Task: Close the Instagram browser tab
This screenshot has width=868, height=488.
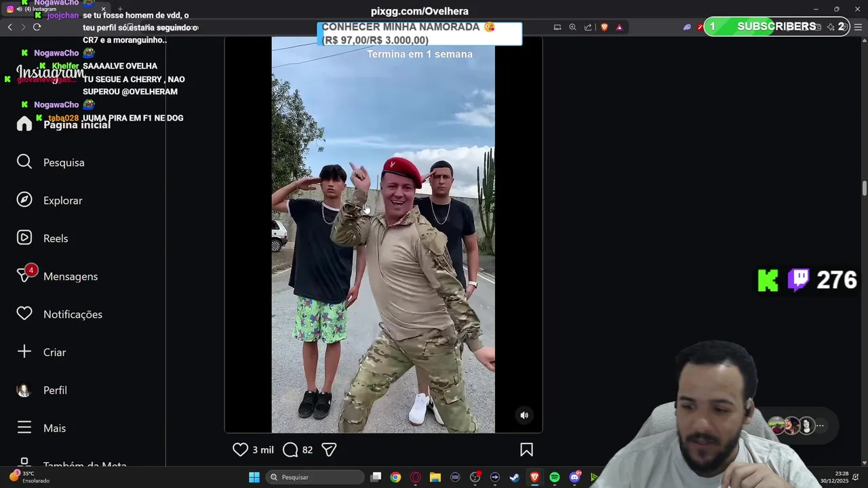Action: 103,9
